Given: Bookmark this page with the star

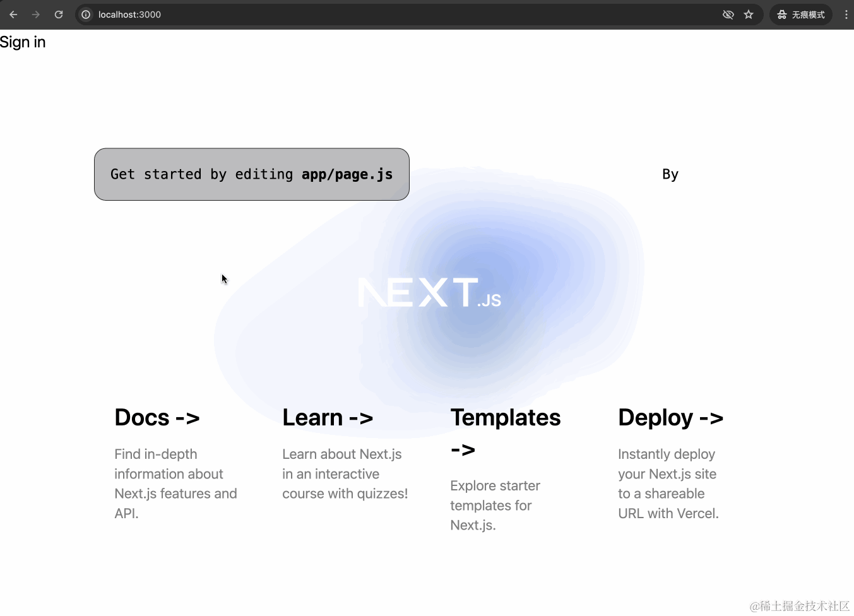Looking at the screenshot, I should click(x=749, y=15).
